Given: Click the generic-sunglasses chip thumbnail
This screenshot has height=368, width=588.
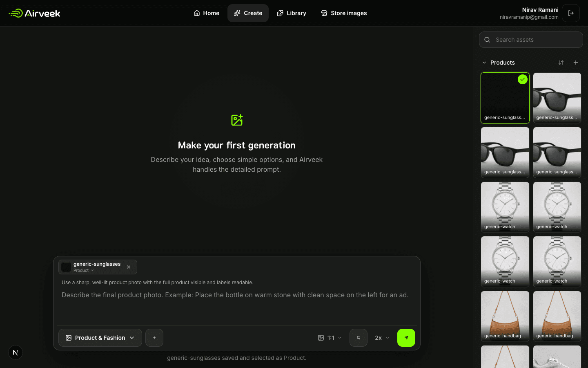Looking at the screenshot, I should [x=66, y=267].
